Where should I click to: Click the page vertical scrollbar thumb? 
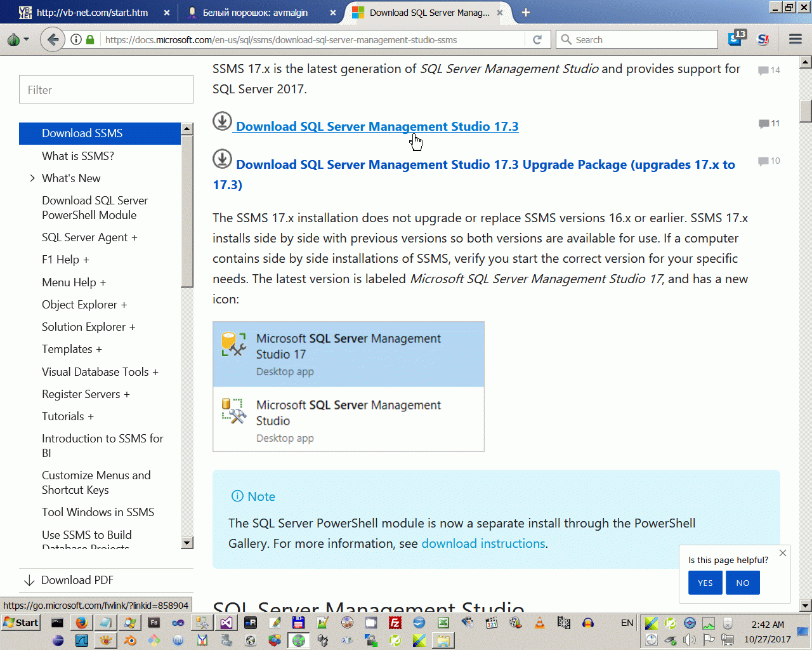point(806,111)
